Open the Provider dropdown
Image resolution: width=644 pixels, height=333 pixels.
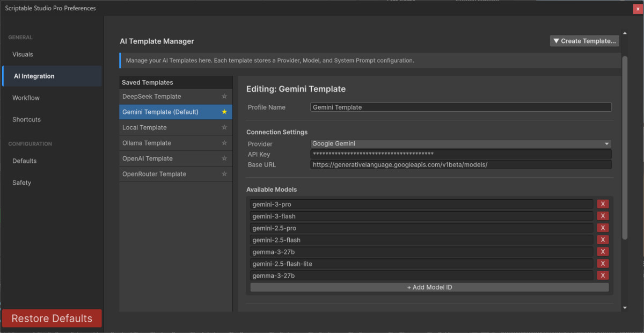(x=460, y=143)
